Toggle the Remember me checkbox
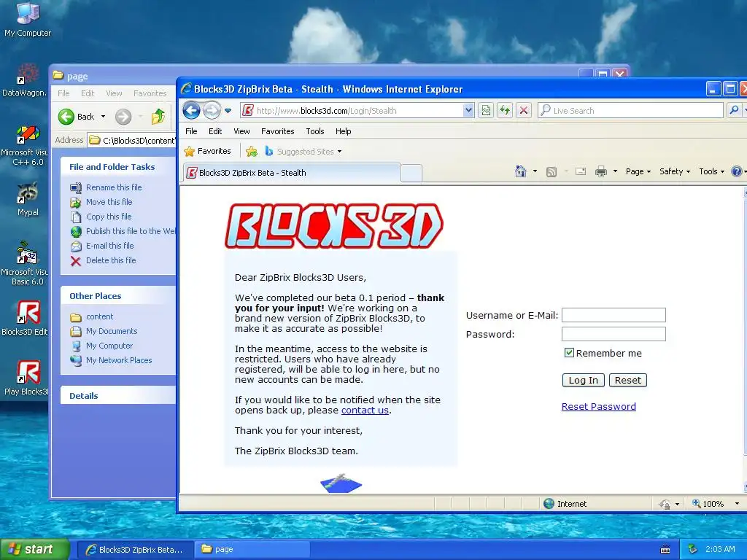 [x=569, y=353]
